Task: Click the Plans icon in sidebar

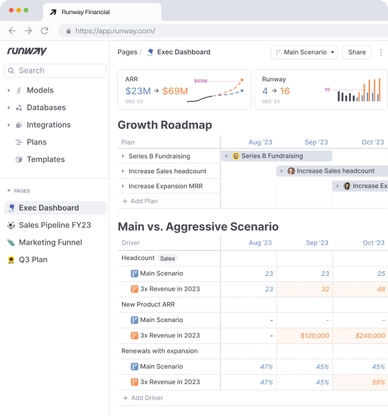Action: (x=19, y=142)
